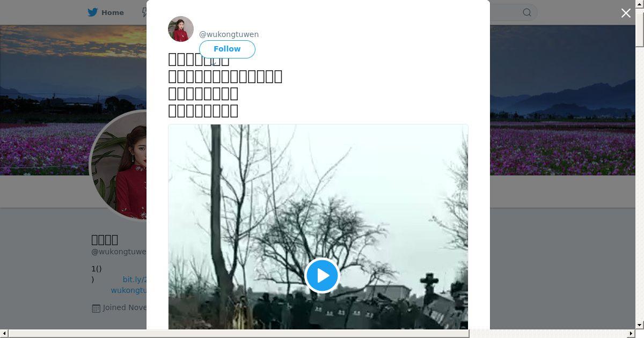The width and height of the screenshot is (644, 338).
Task: Click the profile handle below display name
Action: click(119, 252)
